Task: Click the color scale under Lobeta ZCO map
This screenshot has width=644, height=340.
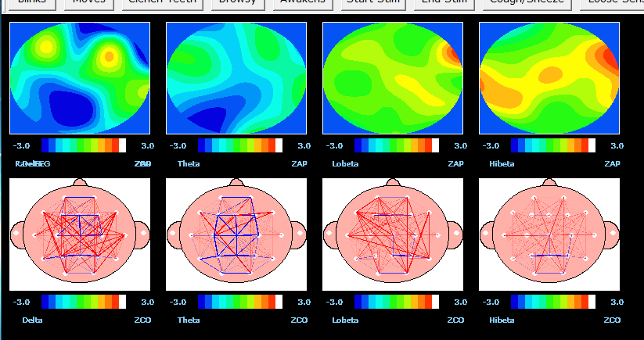Action: coord(396,302)
